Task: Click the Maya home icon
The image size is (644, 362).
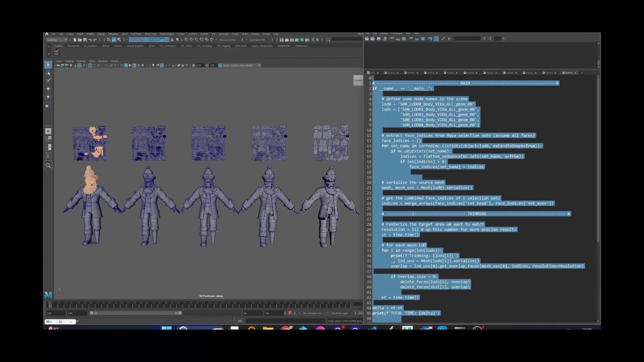Action: point(47,34)
